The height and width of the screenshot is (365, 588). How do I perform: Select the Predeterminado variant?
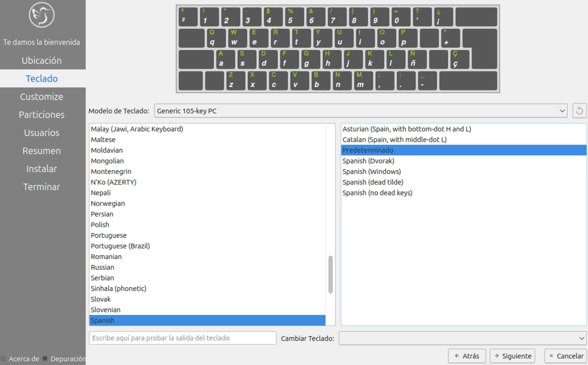[464, 150]
